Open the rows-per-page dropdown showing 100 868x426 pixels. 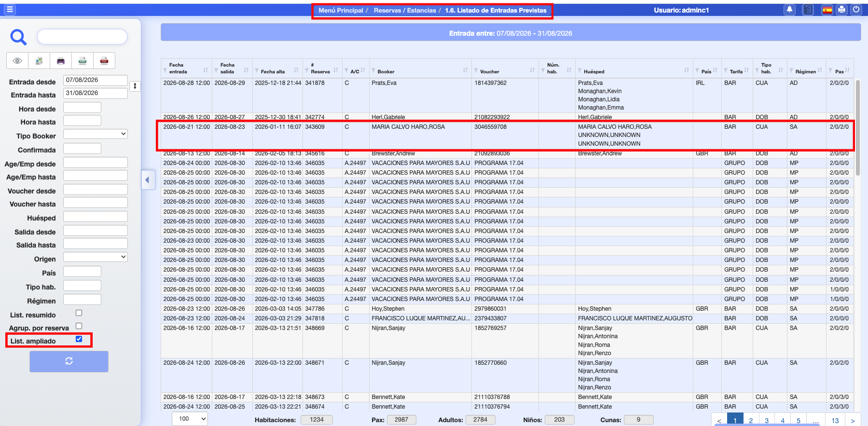pyautogui.click(x=190, y=419)
